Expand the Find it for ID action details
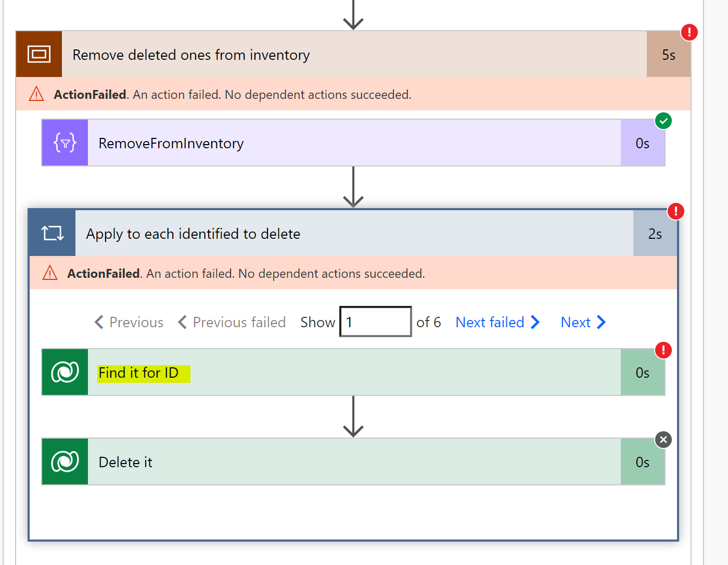 [354, 372]
